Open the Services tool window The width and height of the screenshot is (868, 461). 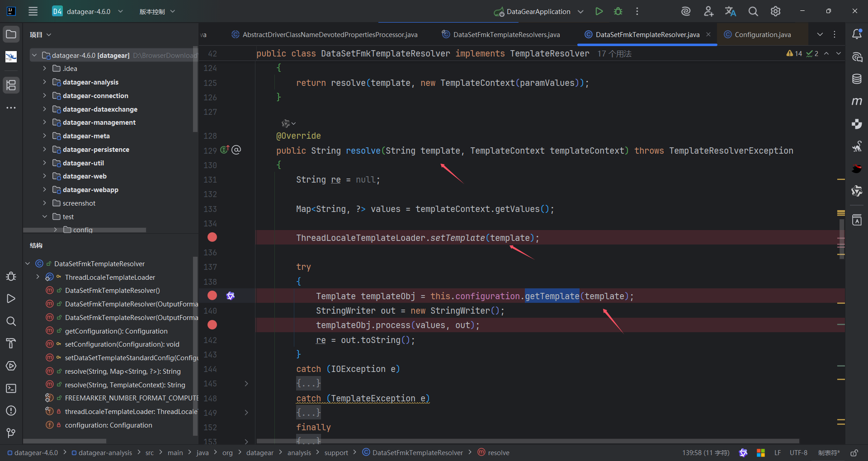[11, 366]
